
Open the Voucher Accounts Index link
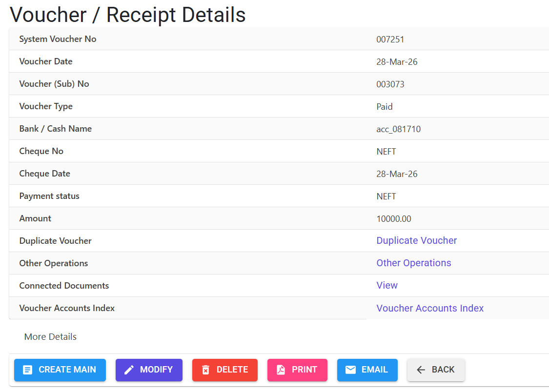pos(430,308)
